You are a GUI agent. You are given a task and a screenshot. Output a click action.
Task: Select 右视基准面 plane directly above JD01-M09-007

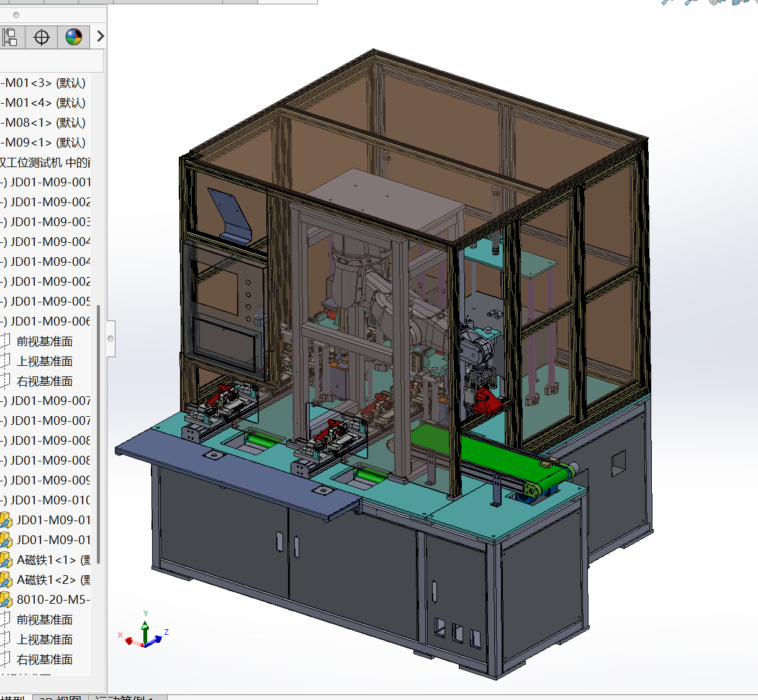point(45,381)
